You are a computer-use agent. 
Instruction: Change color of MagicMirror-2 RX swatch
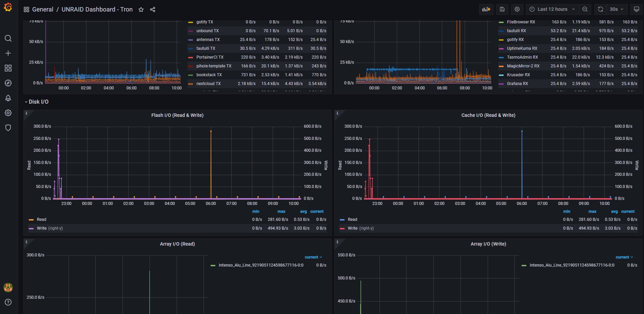[501, 66]
